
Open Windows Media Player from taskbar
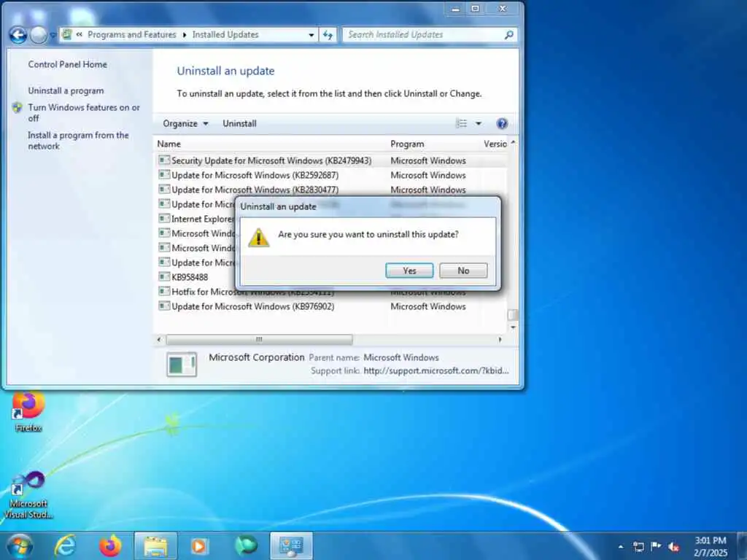[200, 545]
